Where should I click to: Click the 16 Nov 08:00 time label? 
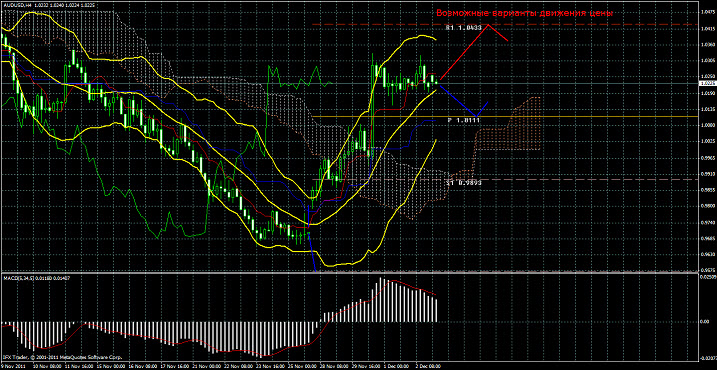tap(142, 366)
